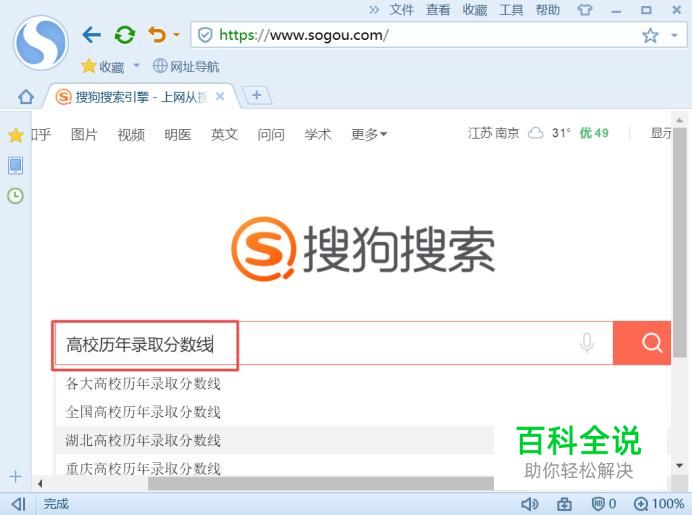This screenshot has width=692, height=515.
Task: Select suggestion 全国高校历年录取分数线
Action: [x=143, y=412]
